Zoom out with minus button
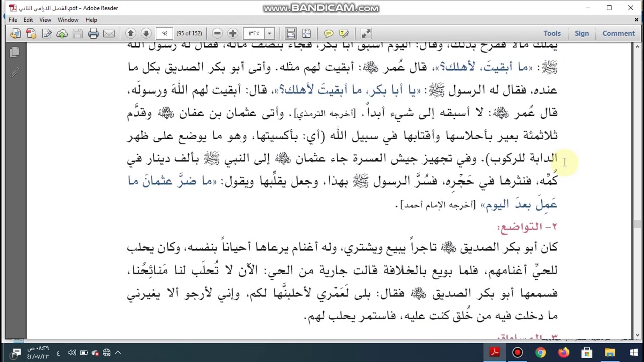The image size is (644, 362). [x=217, y=33]
